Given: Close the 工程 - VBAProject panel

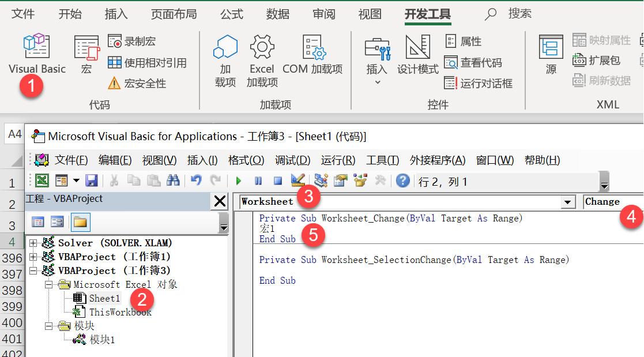Looking at the screenshot, I should [x=220, y=201].
